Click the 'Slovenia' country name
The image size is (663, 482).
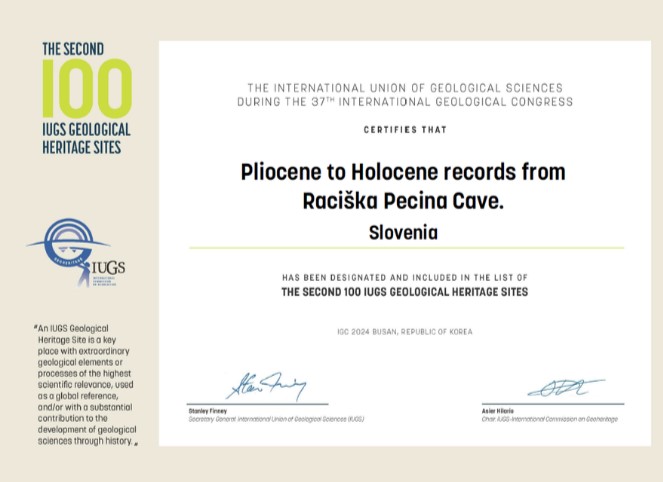pyautogui.click(x=403, y=233)
